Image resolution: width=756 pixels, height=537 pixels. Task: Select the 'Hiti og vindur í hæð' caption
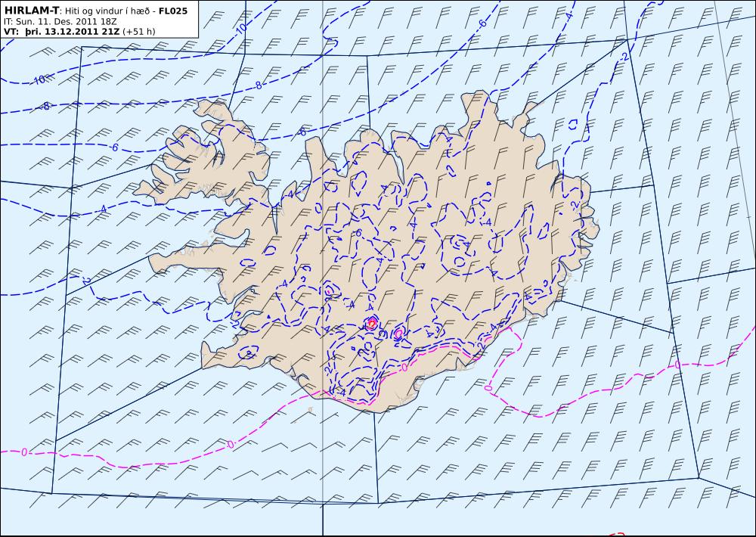click(107, 11)
